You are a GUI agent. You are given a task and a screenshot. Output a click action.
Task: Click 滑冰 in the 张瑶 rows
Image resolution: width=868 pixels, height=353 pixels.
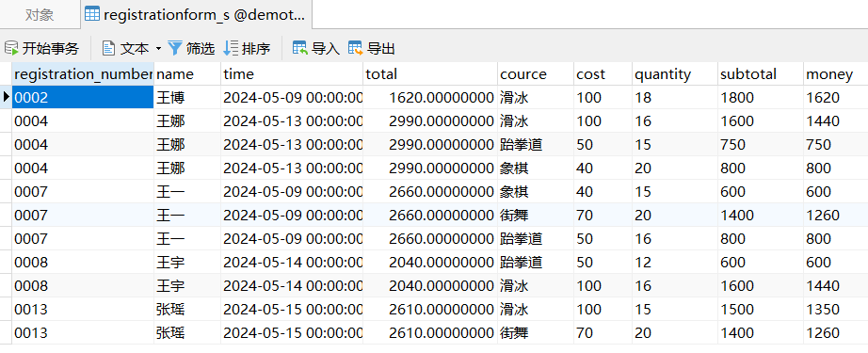pos(536,309)
